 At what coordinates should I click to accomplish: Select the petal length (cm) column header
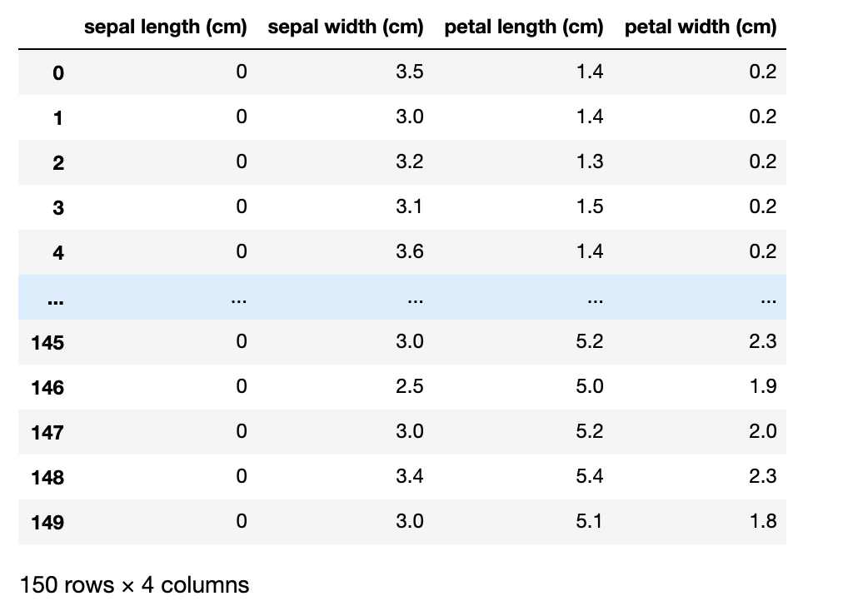524,27
